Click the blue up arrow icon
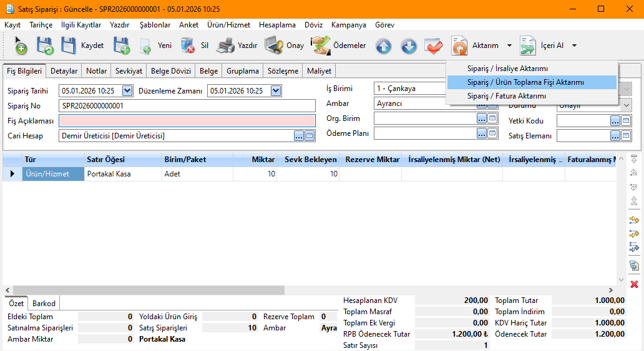 coord(383,46)
